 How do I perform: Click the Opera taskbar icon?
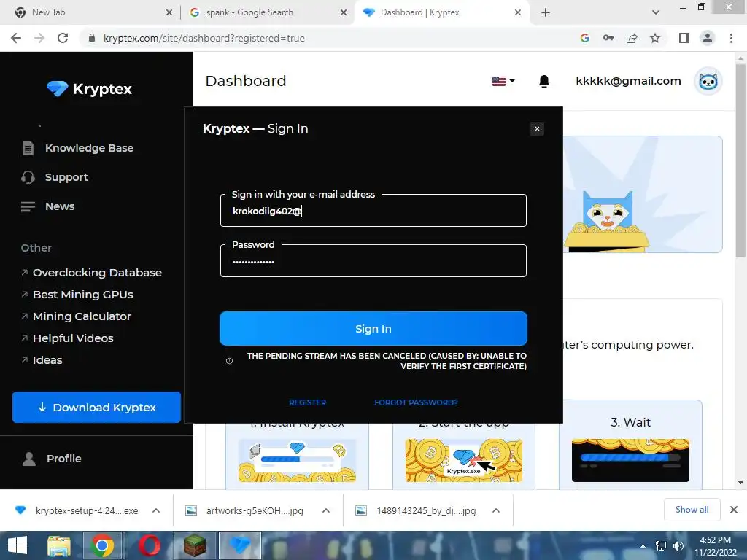(x=149, y=545)
